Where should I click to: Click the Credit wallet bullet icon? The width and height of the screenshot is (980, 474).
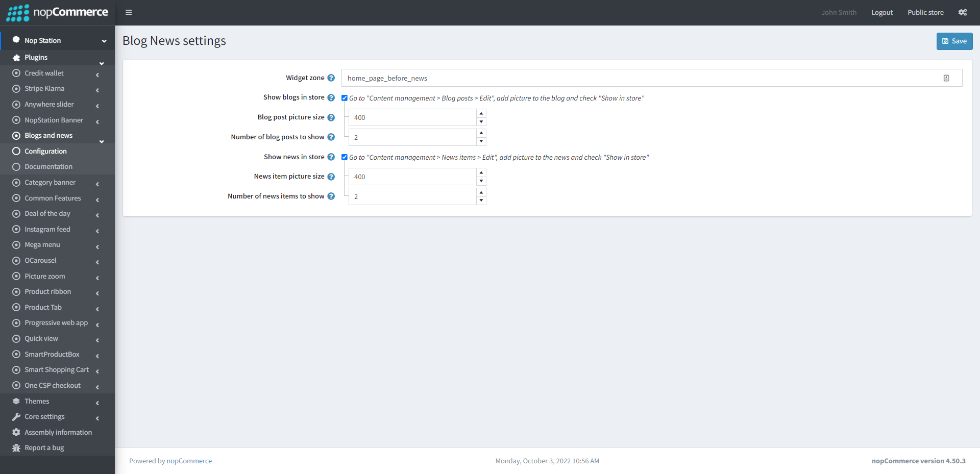tap(16, 73)
